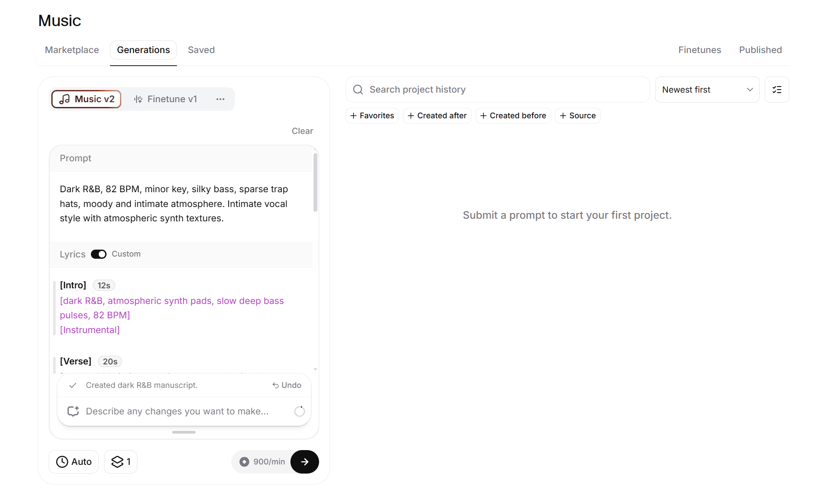Select the Music v2 model

(86, 99)
